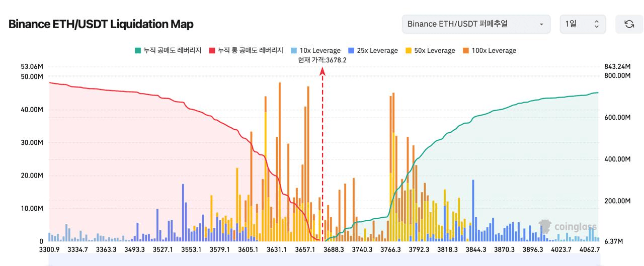The height and width of the screenshot is (266, 644).
Task: Click the 3870.3 x-axis price label
Action: 504,249
